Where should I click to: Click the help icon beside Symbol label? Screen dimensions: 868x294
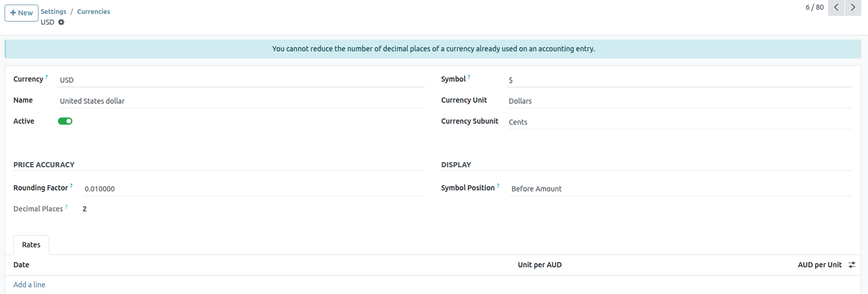(469, 77)
